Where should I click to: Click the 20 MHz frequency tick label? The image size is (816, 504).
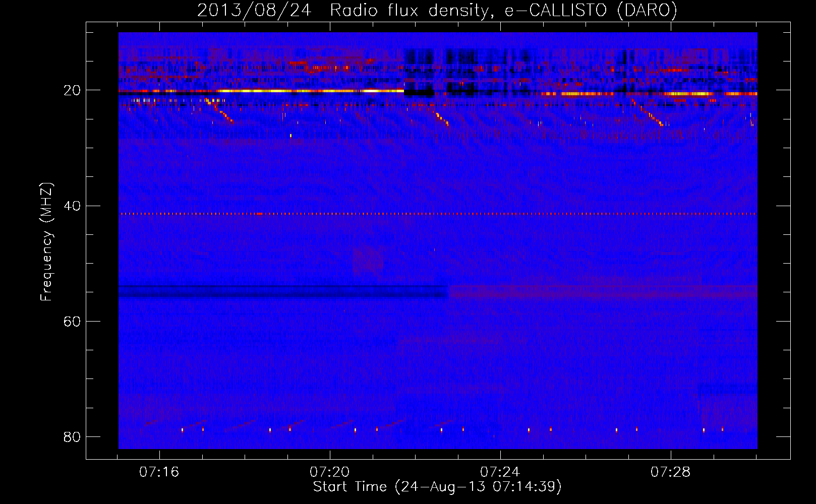(72, 91)
